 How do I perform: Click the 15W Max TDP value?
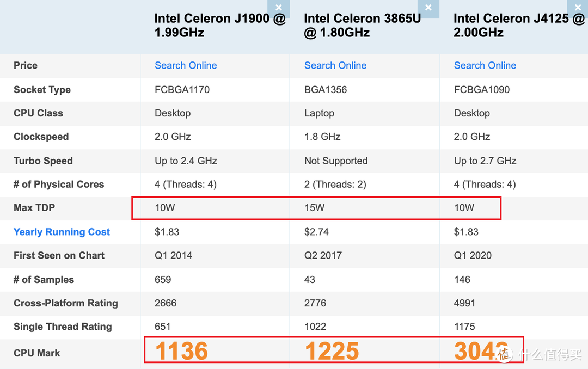point(315,207)
